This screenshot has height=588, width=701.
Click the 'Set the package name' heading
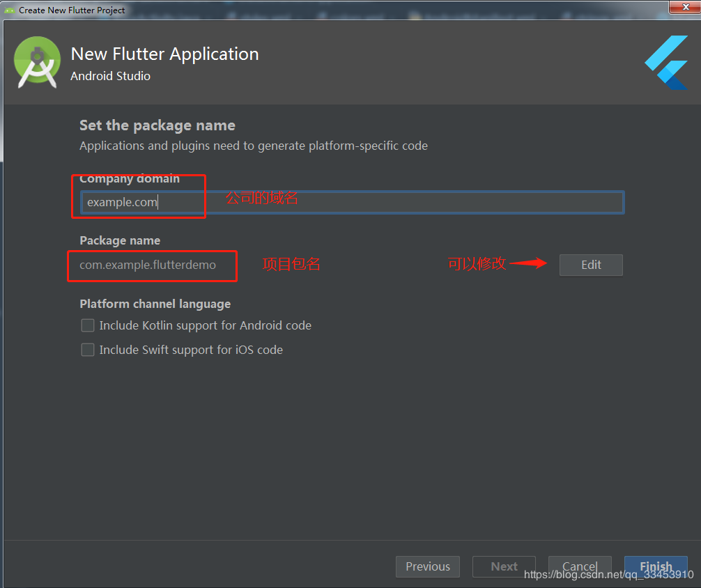(x=157, y=125)
